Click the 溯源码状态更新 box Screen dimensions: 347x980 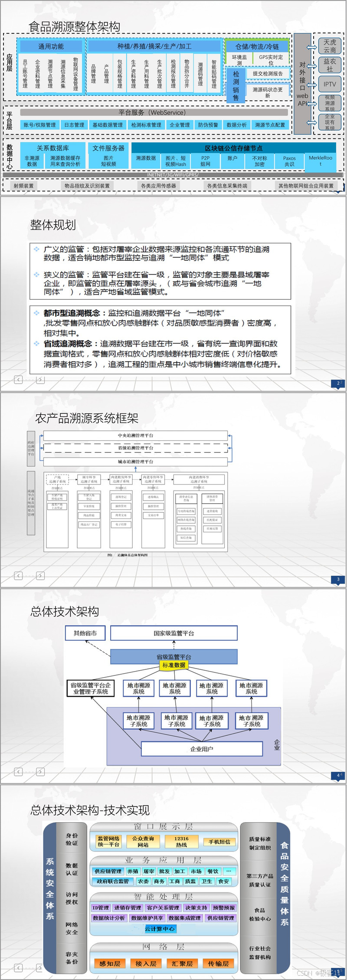coord(268,92)
